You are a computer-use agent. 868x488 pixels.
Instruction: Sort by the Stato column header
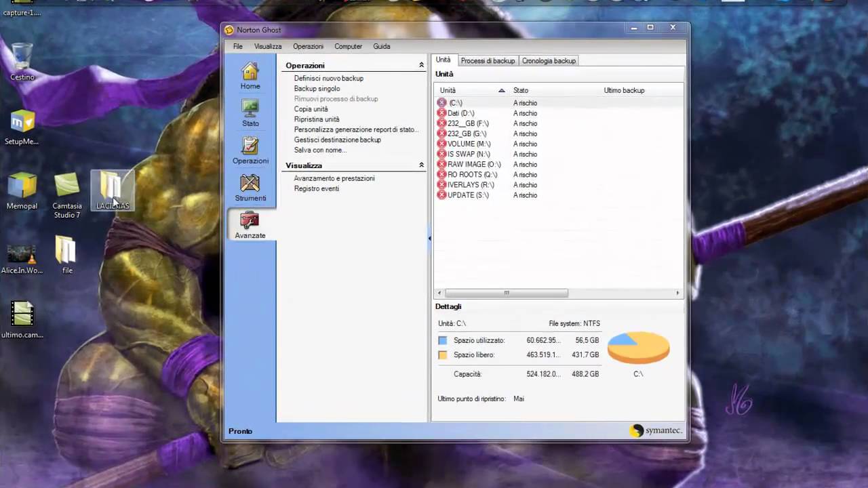click(x=553, y=90)
